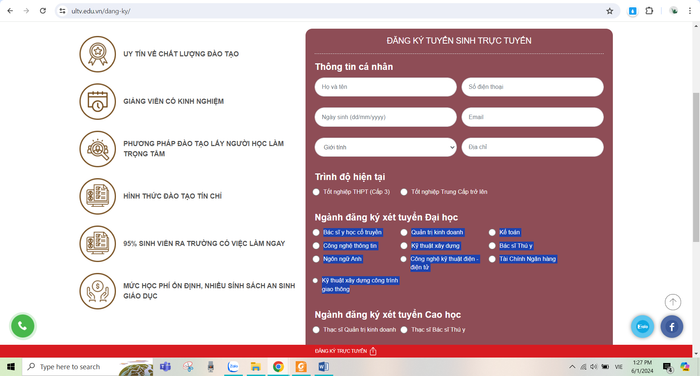
Task: Click the browser back arrow
Action: click(10, 11)
